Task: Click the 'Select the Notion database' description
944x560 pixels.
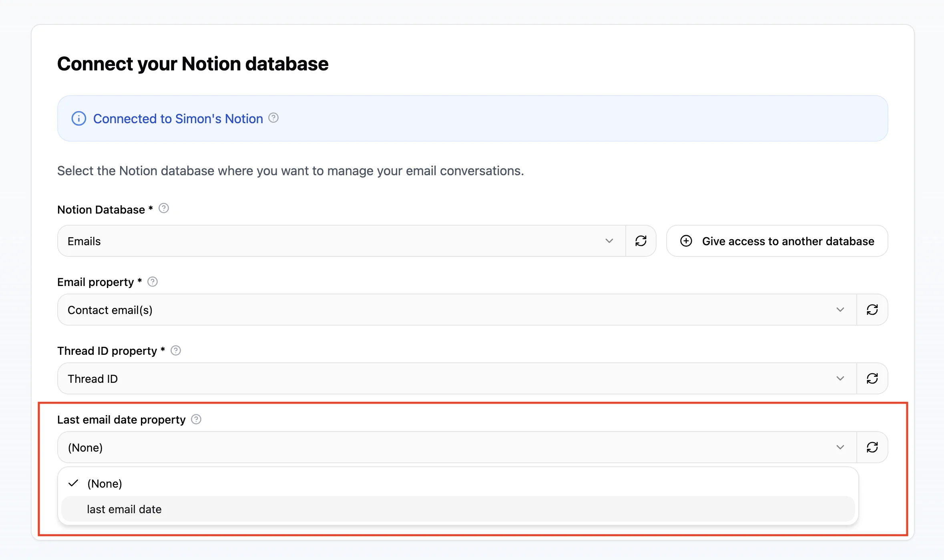Action: (x=291, y=171)
